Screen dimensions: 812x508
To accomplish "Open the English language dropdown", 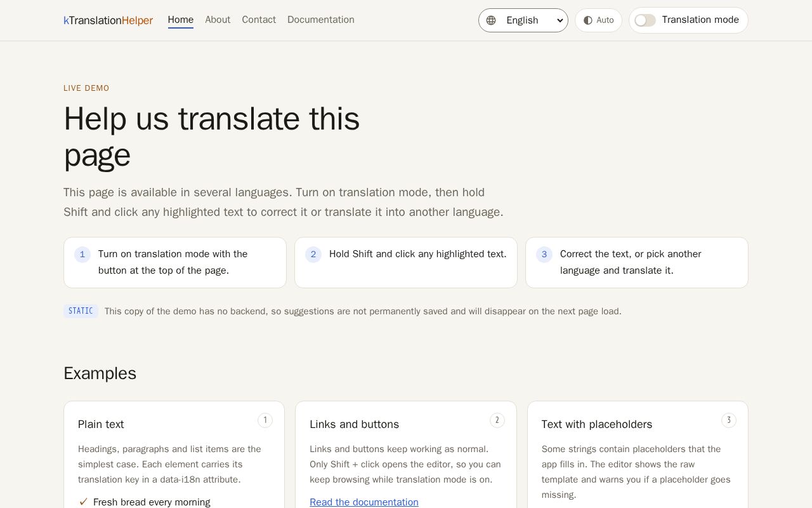I will pyautogui.click(x=523, y=20).
